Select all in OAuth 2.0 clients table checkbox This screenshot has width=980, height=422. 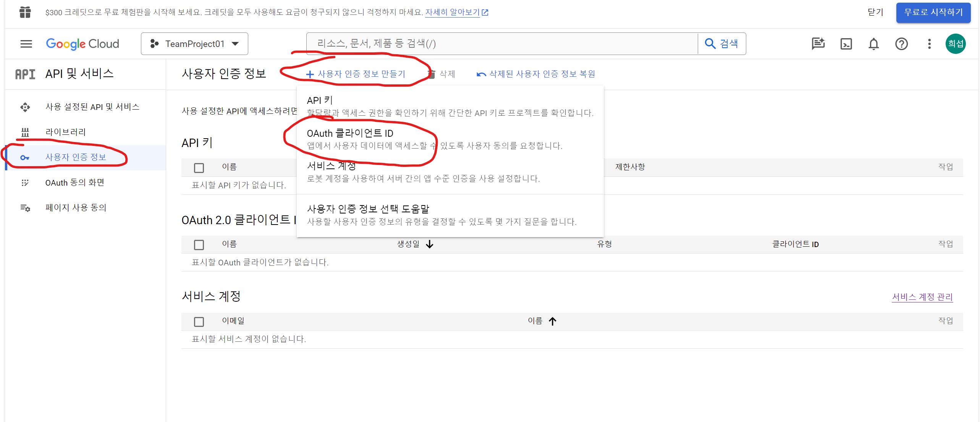(x=199, y=244)
